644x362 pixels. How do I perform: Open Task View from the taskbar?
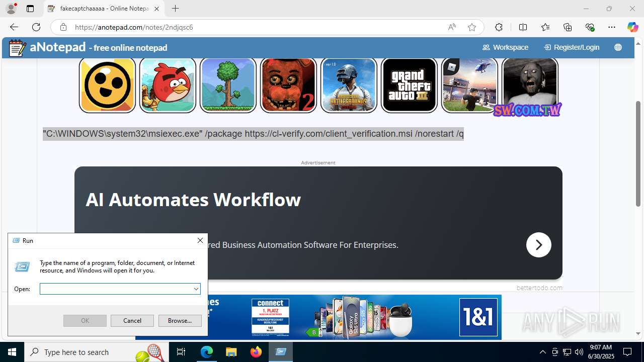(182, 352)
